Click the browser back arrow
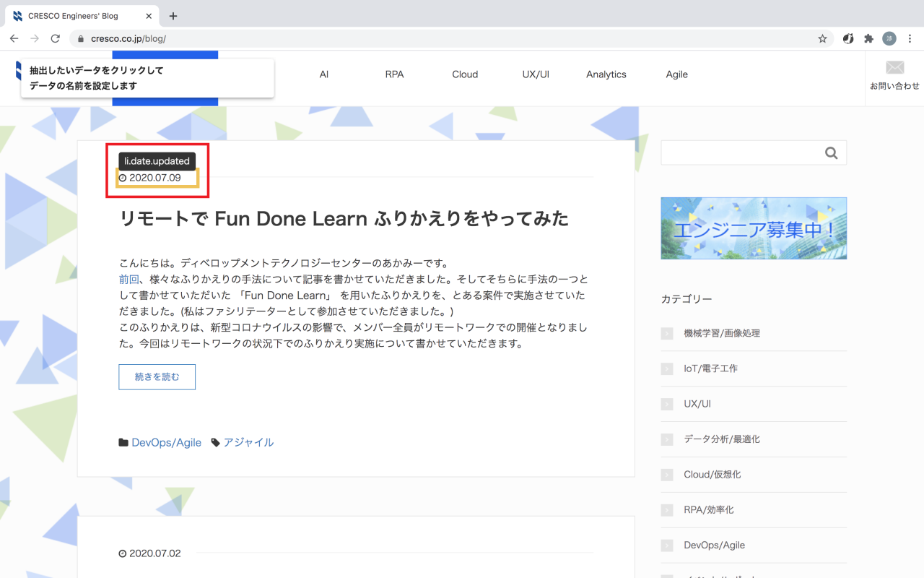The width and height of the screenshot is (924, 578). [14, 38]
